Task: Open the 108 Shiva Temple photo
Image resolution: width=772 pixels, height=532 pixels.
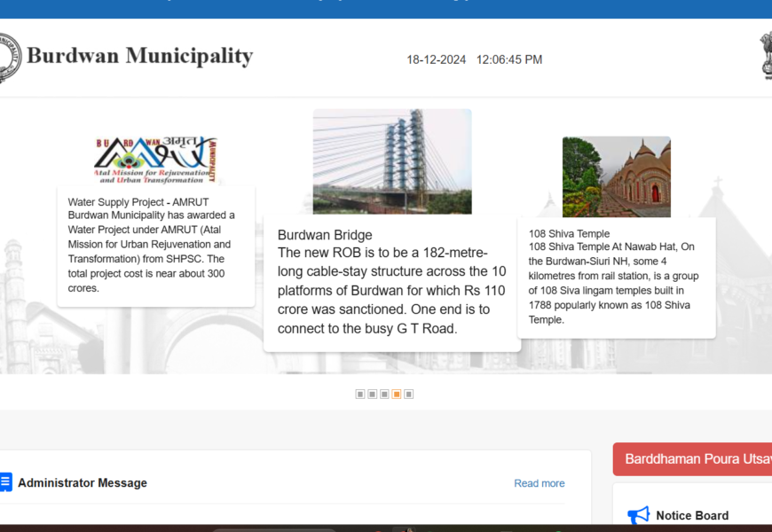Action: tap(616, 176)
